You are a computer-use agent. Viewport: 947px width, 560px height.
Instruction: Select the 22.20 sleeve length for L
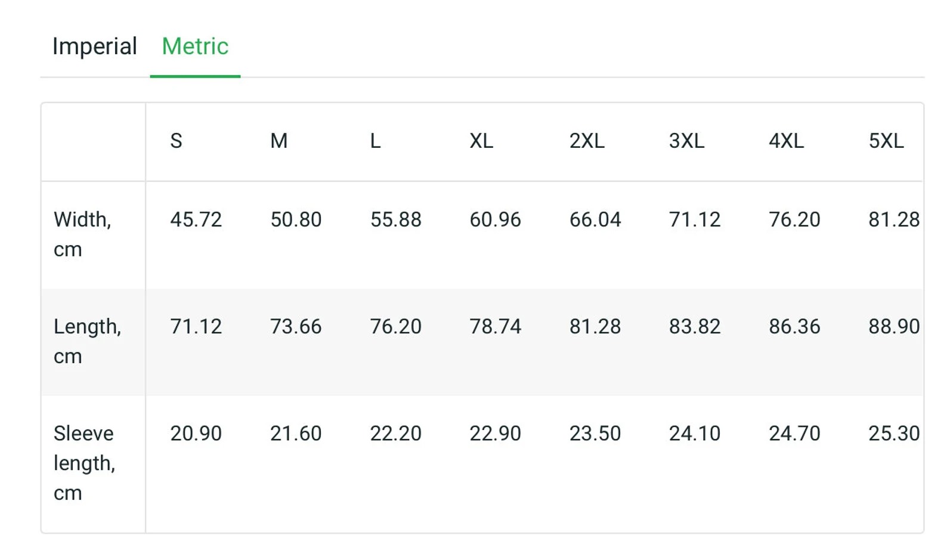tap(395, 434)
